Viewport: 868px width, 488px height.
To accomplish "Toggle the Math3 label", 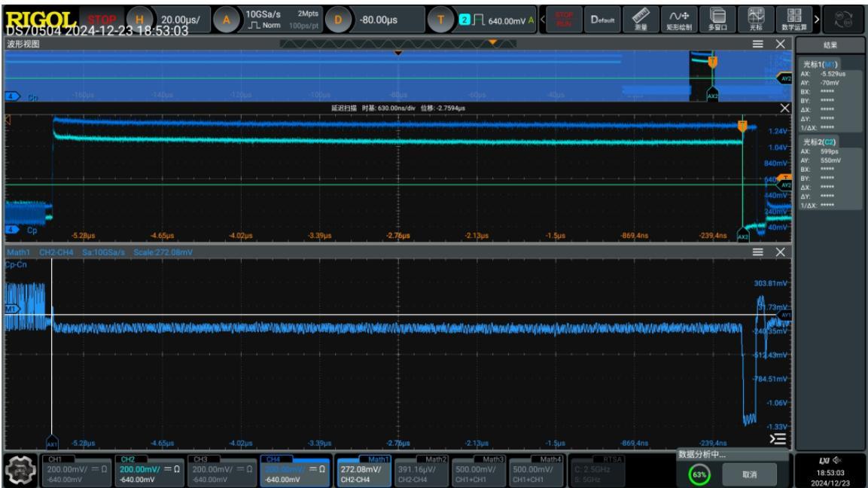I will point(492,459).
